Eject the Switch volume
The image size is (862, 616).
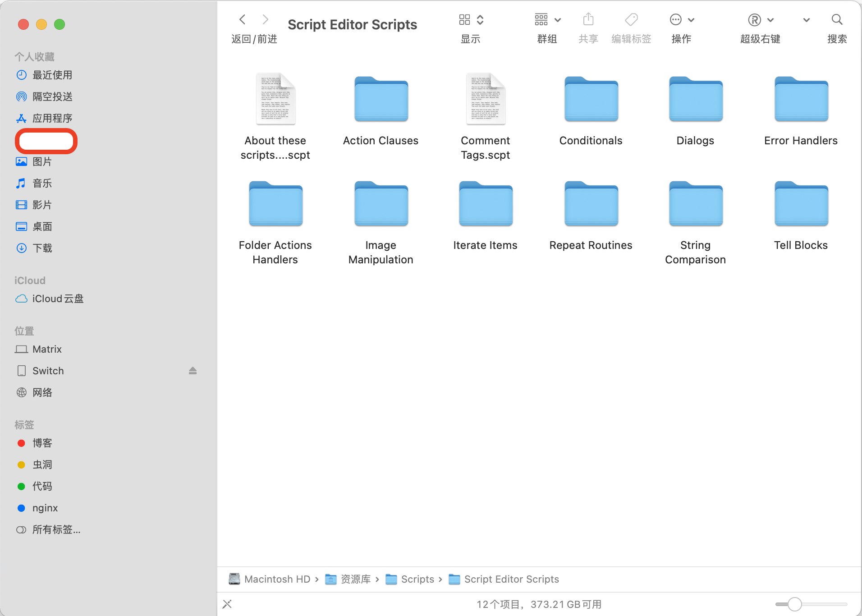coord(193,371)
